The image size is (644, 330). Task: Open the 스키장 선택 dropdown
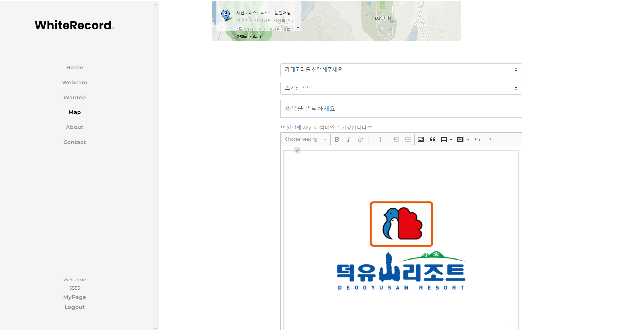[x=401, y=88]
